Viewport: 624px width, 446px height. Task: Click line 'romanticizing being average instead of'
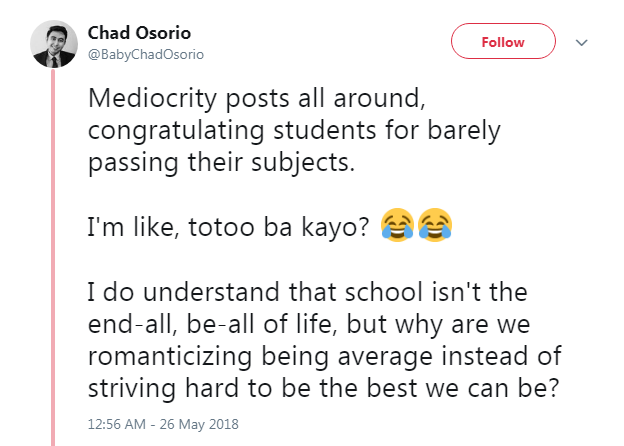point(325,356)
